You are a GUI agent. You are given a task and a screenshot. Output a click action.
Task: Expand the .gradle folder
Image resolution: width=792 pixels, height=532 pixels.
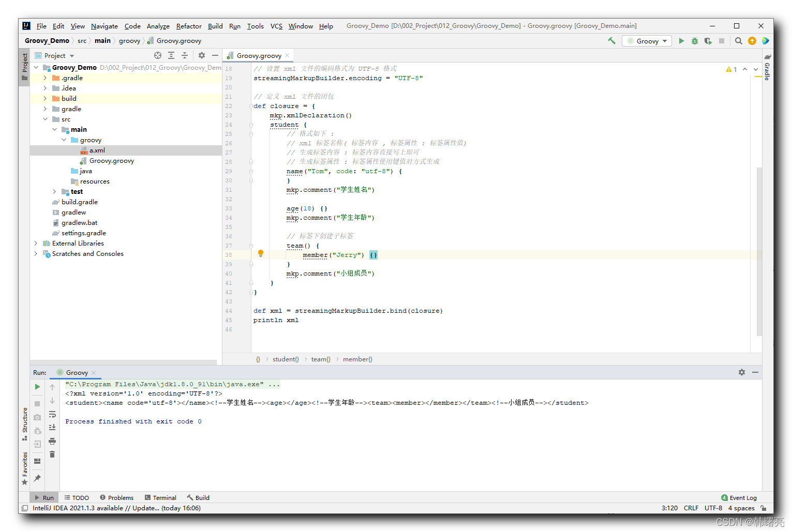[x=46, y=78]
